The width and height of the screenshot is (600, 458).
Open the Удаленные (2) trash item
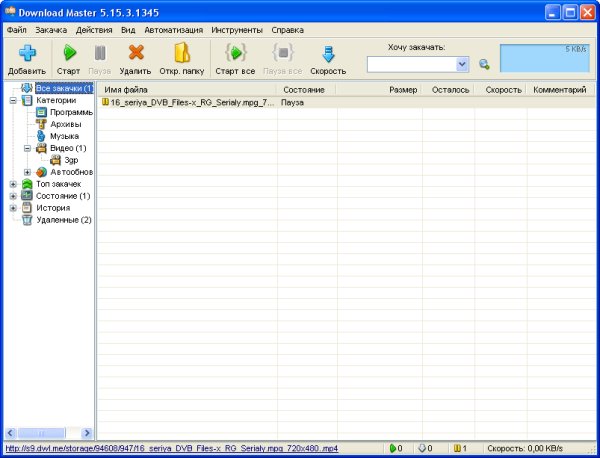64,220
